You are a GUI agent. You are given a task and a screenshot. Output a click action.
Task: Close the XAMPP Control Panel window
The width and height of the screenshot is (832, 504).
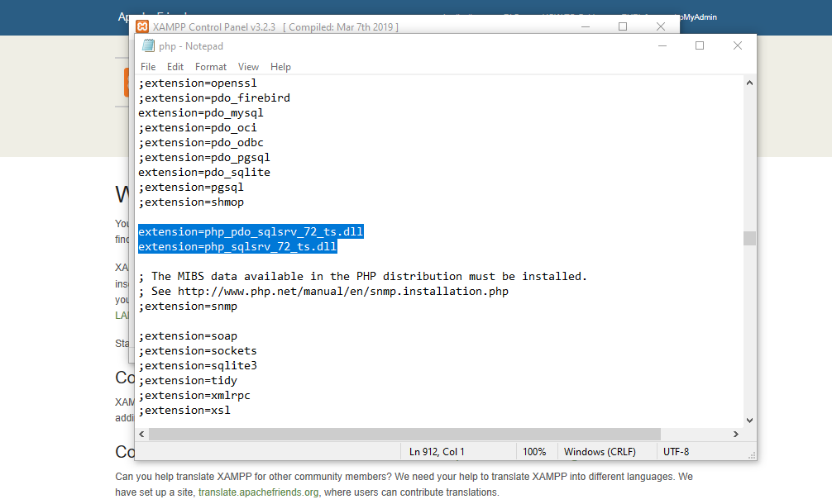(x=661, y=26)
